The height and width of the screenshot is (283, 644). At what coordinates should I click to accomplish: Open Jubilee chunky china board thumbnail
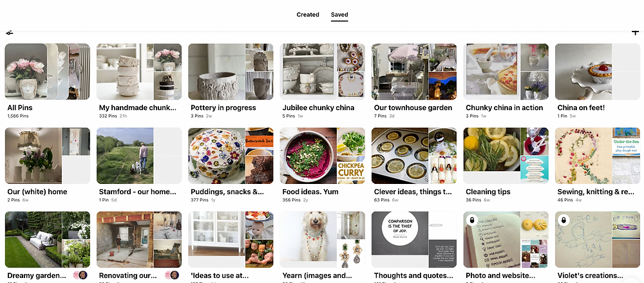[x=323, y=72]
